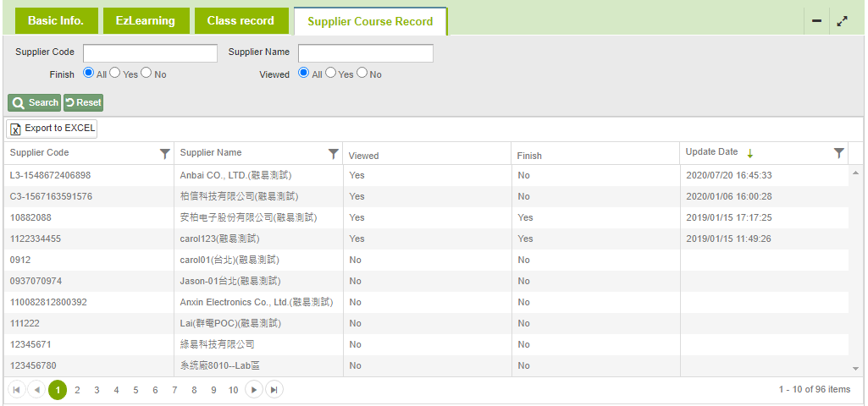The height and width of the screenshot is (406, 868).
Task: Click the Reset button
Action: click(83, 102)
